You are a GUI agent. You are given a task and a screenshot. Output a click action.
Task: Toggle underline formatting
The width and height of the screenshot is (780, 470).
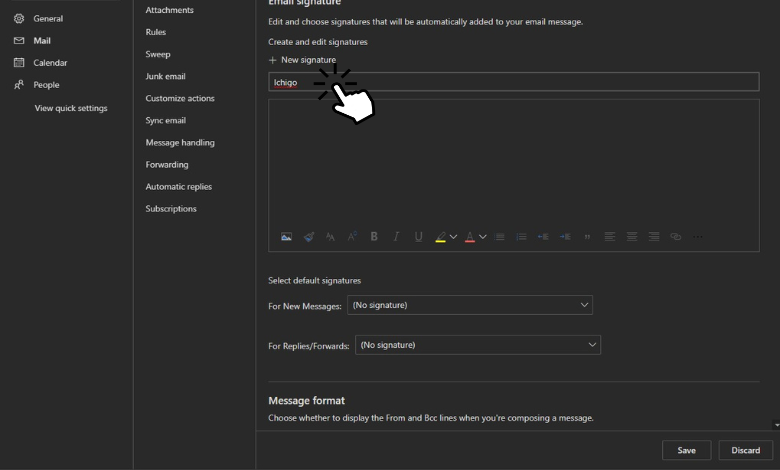pos(418,237)
